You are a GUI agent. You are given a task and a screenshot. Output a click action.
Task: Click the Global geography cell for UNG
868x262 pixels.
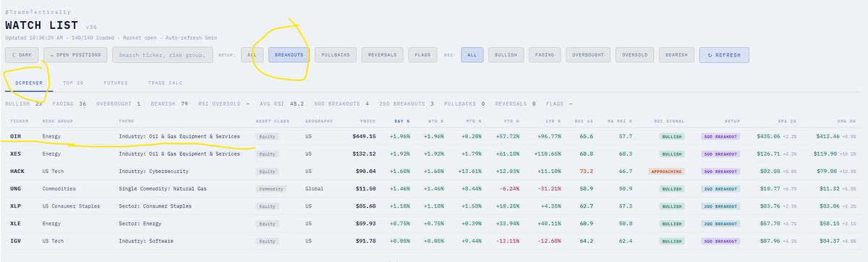coord(314,190)
